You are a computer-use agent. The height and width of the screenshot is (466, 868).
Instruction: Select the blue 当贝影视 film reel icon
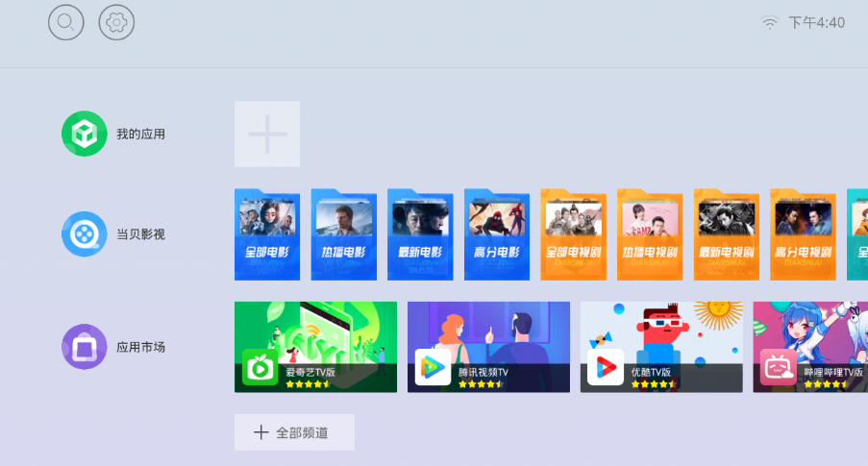click(x=85, y=234)
